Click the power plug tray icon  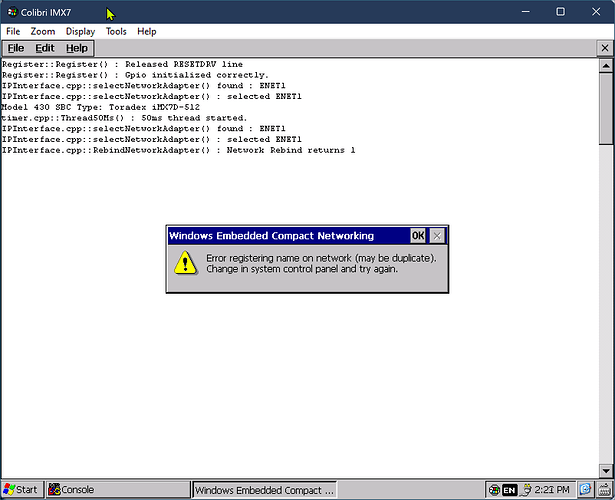tap(527, 490)
